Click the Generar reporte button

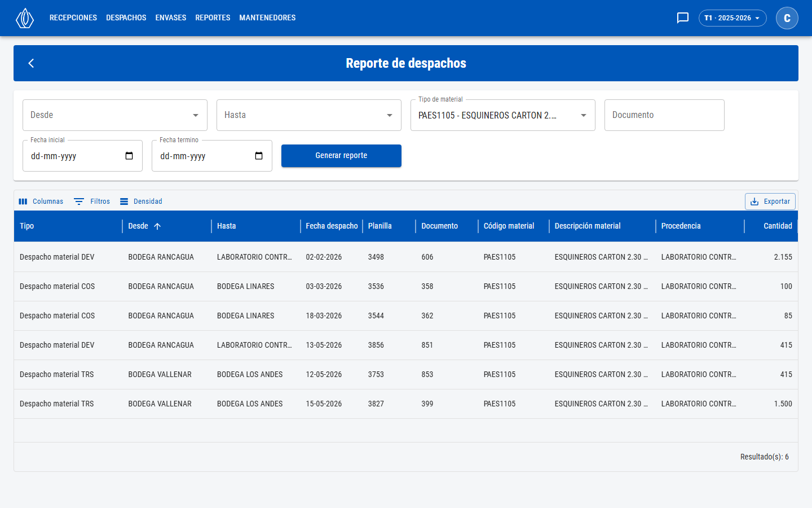coord(341,156)
